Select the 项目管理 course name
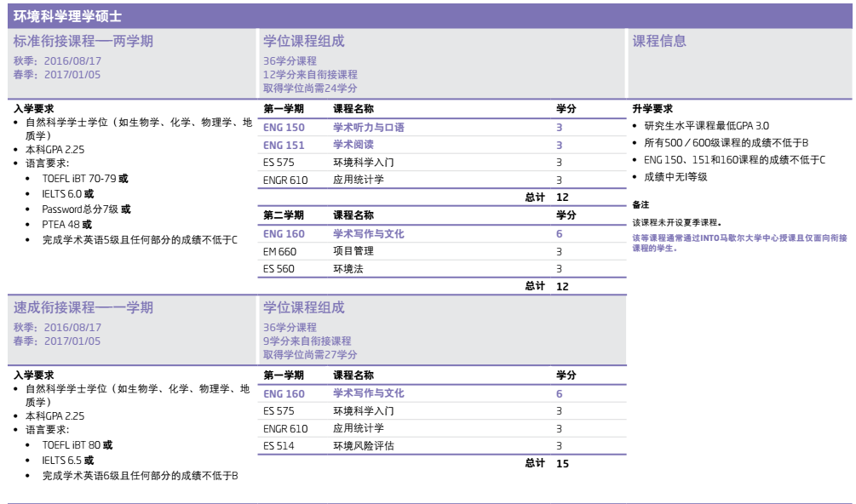 point(353,251)
